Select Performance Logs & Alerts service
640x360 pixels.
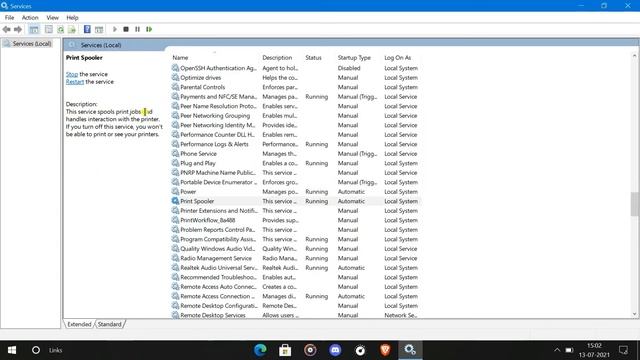tap(296, 144)
